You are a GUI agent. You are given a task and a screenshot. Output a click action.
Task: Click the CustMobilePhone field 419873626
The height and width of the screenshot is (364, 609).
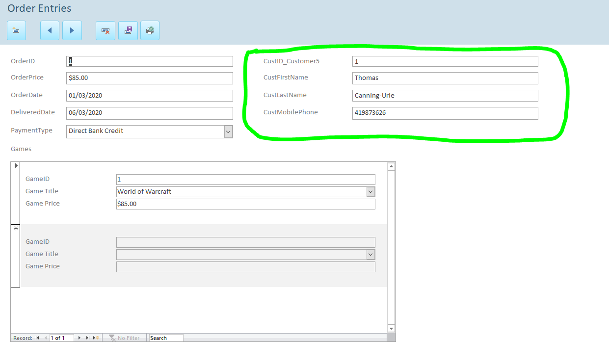445,113
